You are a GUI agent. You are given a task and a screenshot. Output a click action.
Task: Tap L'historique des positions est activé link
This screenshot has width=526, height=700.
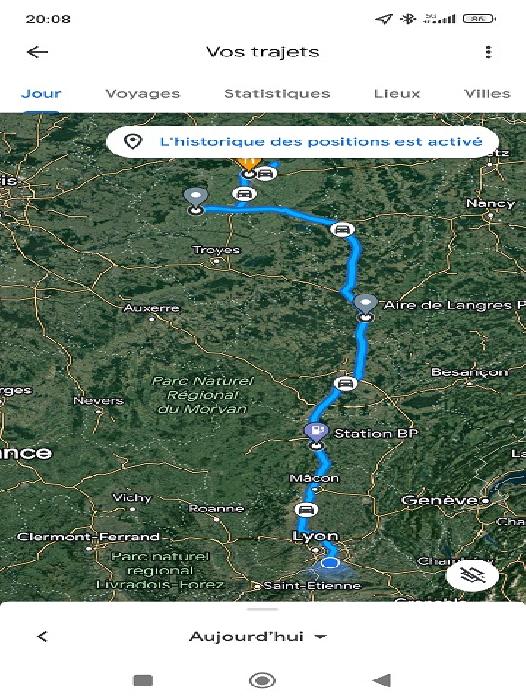(321, 142)
